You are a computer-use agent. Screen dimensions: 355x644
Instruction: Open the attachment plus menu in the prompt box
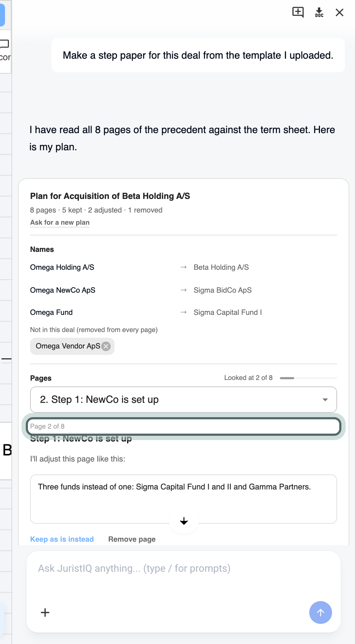pyautogui.click(x=45, y=613)
